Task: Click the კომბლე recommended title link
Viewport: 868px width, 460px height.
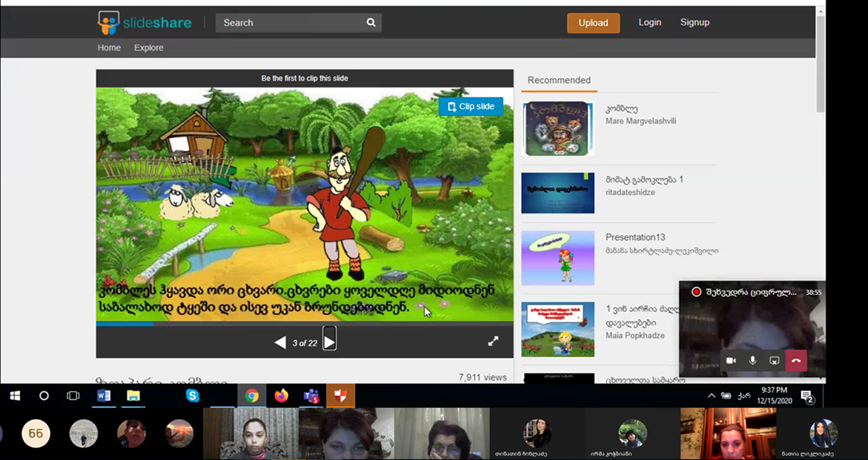Action: pos(622,109)
